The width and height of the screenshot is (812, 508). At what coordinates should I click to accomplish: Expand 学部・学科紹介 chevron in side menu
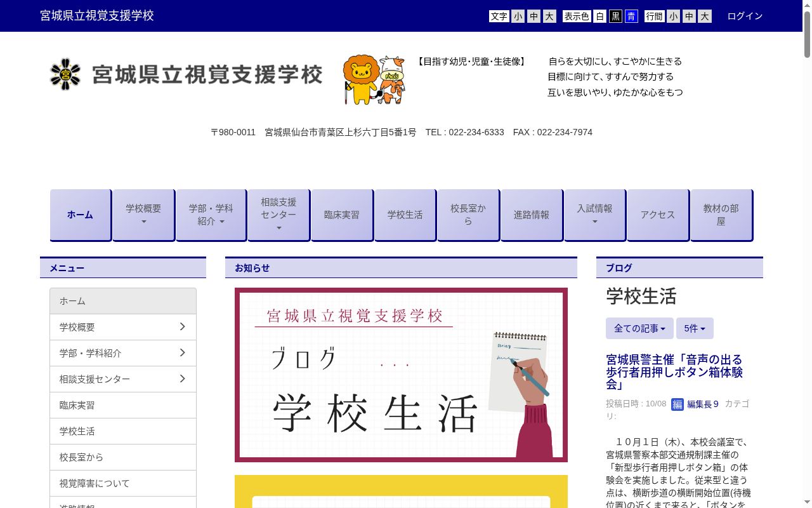(182, 352)
